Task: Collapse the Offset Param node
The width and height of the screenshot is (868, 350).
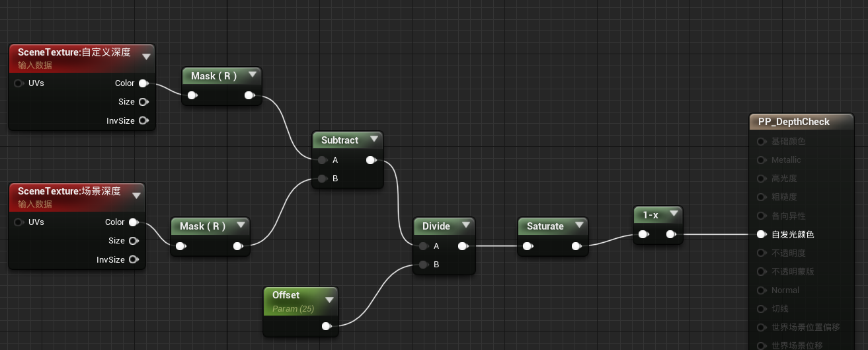Action: click(x=329, y=300)
